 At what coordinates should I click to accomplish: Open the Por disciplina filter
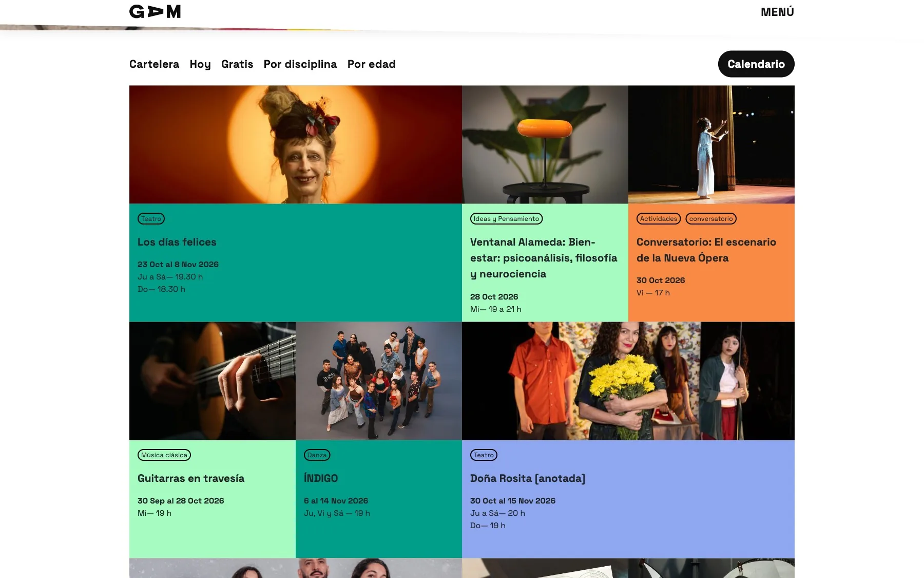point(300,64)
